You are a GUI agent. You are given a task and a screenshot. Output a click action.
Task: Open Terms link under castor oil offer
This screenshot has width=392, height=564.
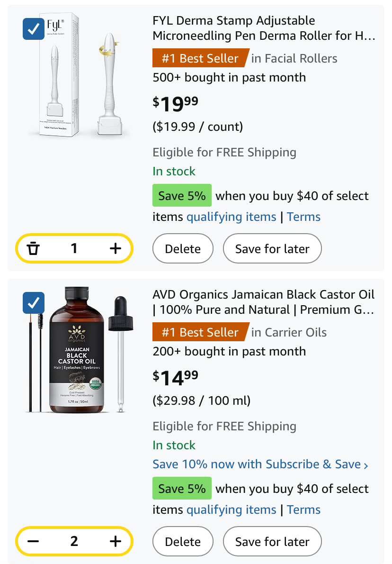303,509
